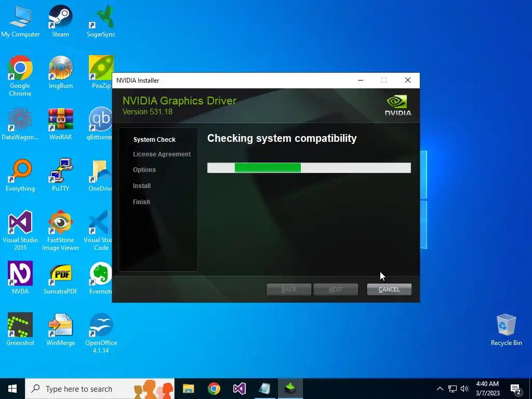The width and height of the screenshot is (532, 399).
Task: Select the WinRAR desktop icon
Action: tap(60, 124)
